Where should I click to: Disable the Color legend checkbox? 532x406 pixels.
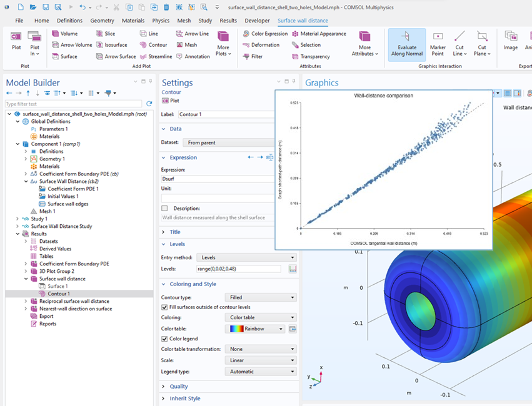pos(164,339)
